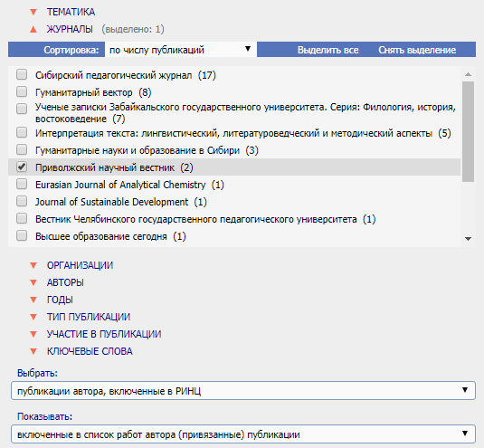Open the ОРГАНИЗАЦИИ section heading
The width and height of the screenshot is (484, 448).
tap(80, 265)
